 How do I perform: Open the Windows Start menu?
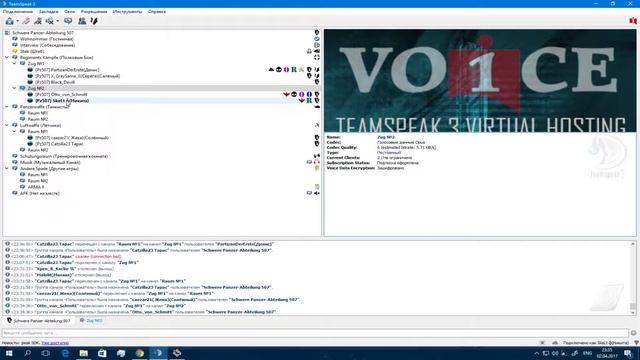click(x=9, y=353)
